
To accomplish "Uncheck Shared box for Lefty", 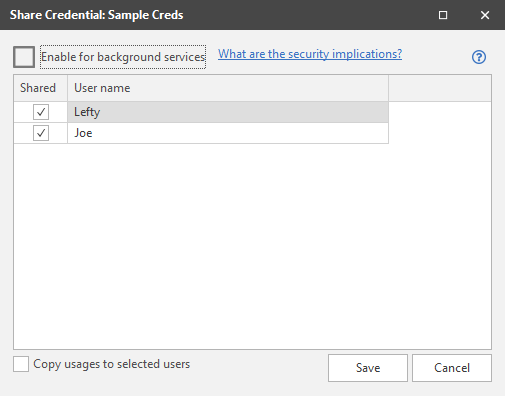I will pos(41,112).
